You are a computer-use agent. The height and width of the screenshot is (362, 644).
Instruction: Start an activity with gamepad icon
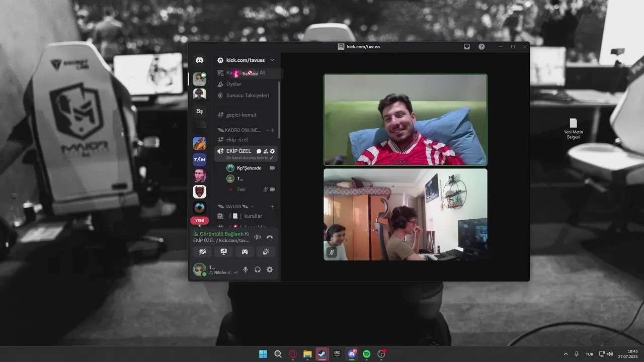[245, 251]
